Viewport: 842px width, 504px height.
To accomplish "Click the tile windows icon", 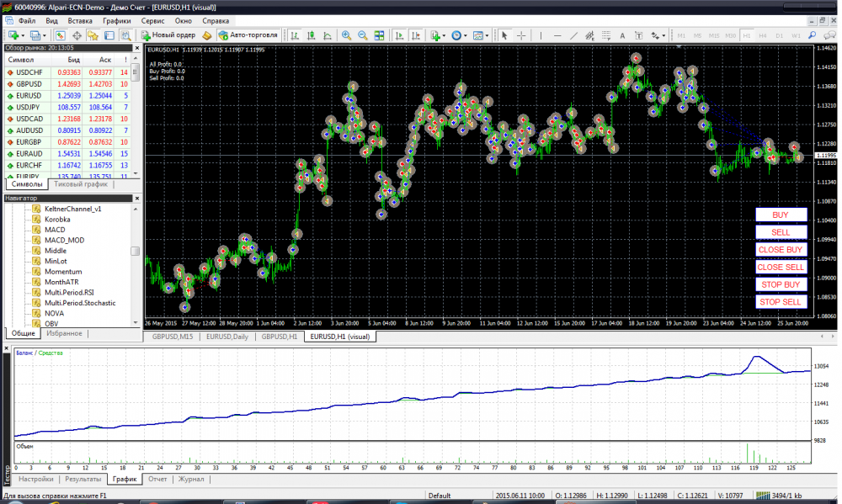I will click(x=380, y=35).
